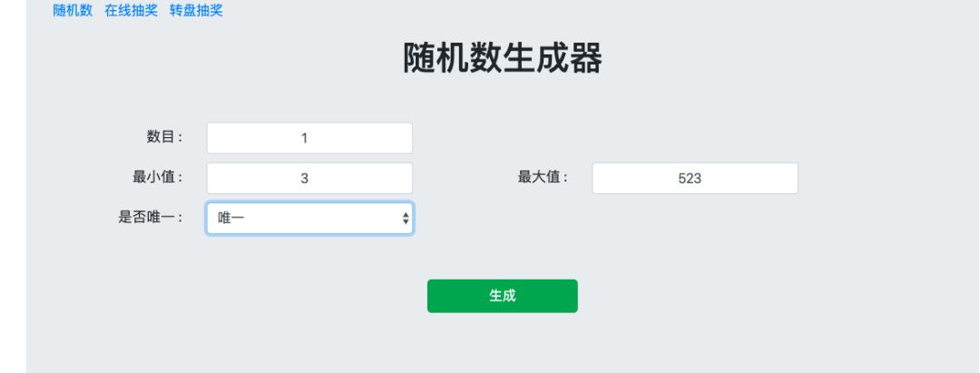Image resolution: width=980 pixels, height=373 pixels.
Task: Click the 随机数 navigation link
Action: point(73,11)
